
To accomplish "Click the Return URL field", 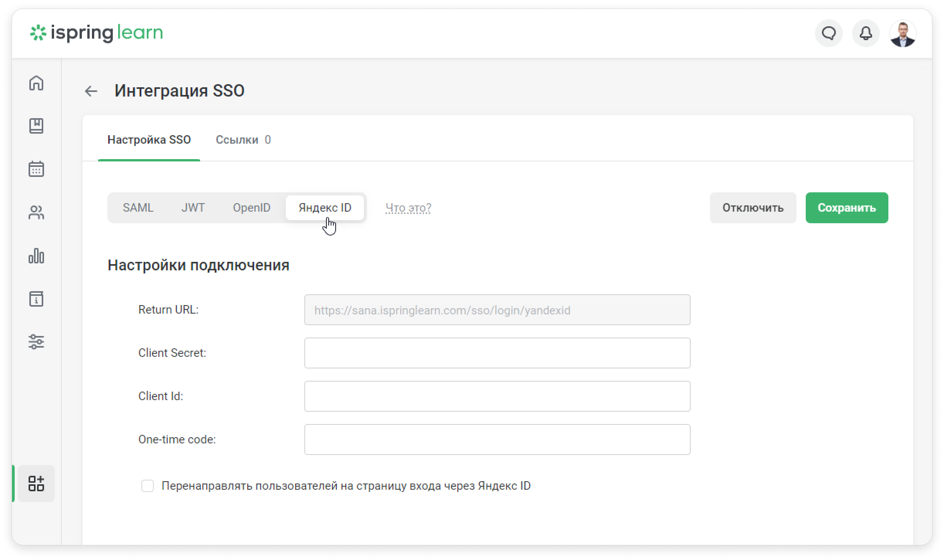I will click(497, 310).
